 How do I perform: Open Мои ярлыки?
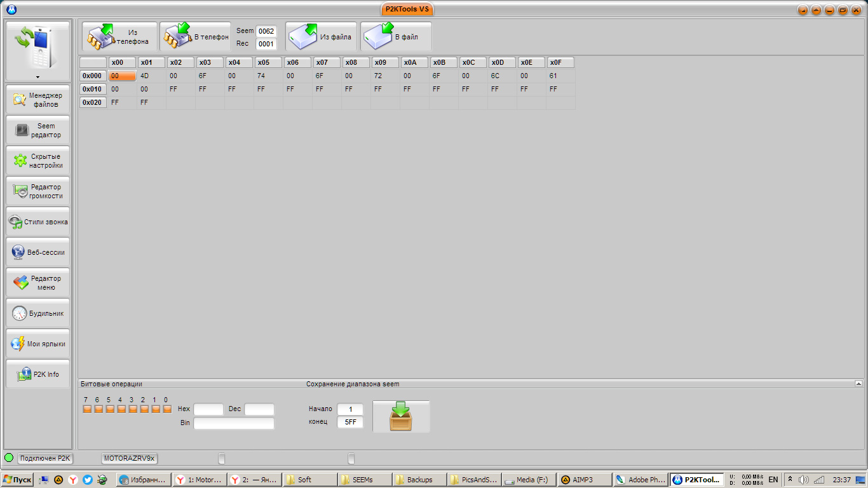click(x=37, y=344)
